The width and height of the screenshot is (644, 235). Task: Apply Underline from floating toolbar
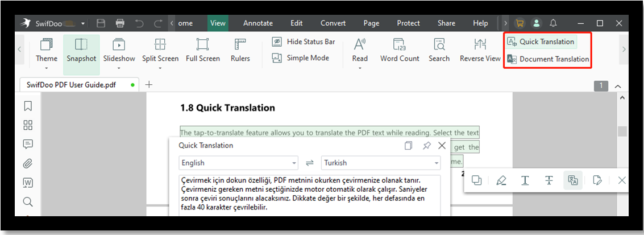click(x=525, y=180)
